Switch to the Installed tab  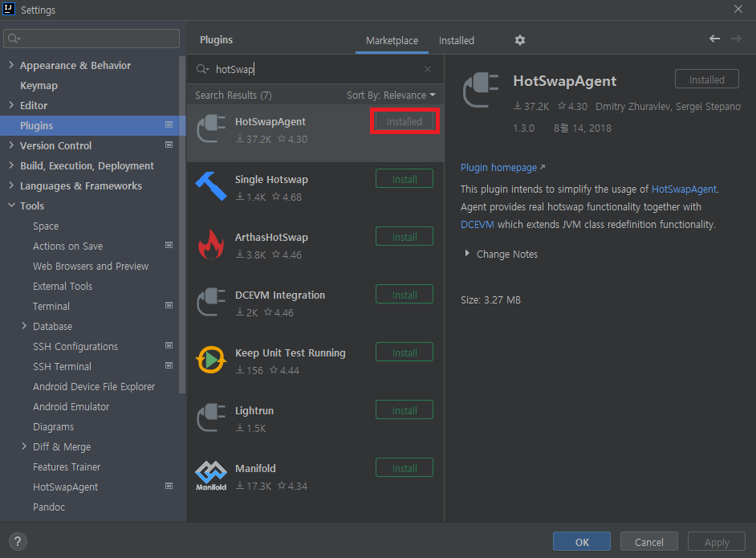(x=457, y=40)
